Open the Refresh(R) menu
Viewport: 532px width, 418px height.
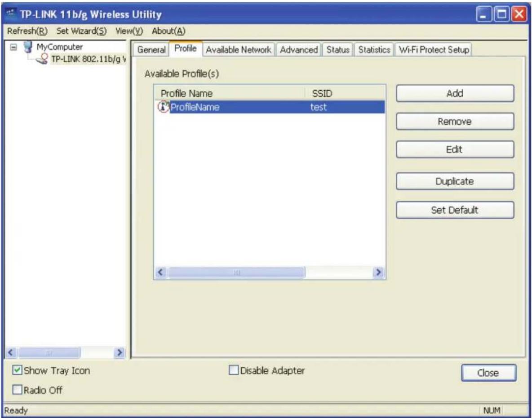pos(27,31)
